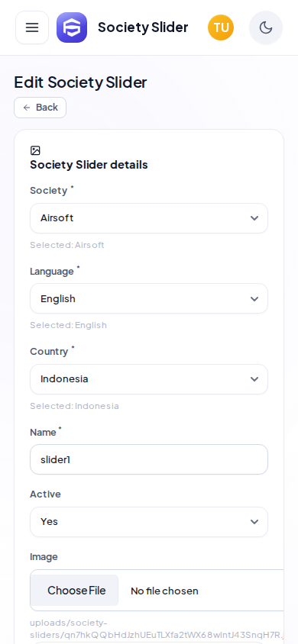
Task: Click the Society Slider header title
Action: click(x=143, y=27)
